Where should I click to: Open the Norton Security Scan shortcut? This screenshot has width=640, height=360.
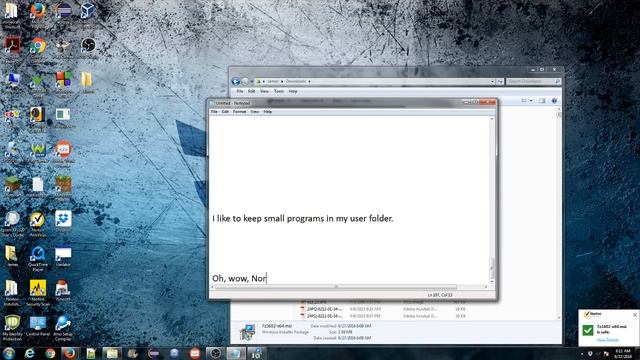(38, 289)
